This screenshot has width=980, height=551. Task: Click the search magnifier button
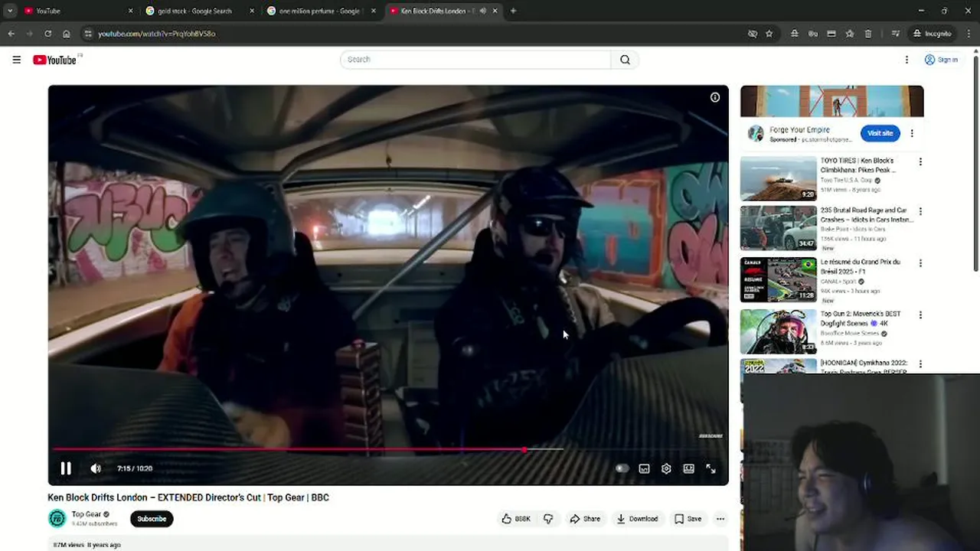pyautogui.click(x=625, y=60)
